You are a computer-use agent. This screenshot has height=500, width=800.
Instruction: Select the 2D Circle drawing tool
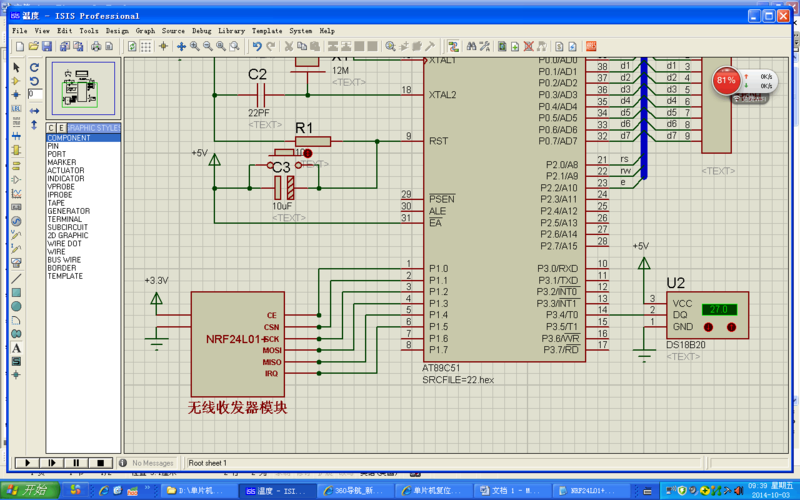[x=16, y=306]
